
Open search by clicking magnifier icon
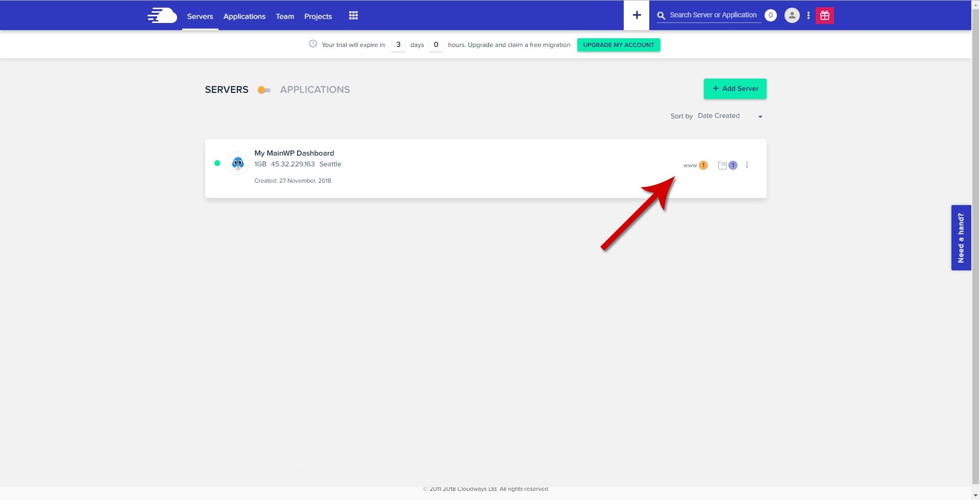tap(660, 15)
